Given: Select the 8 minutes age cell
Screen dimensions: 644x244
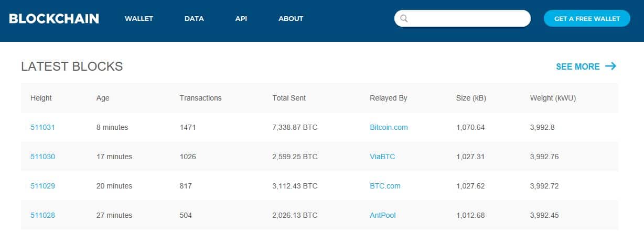Looking at the screenshot, I should [112, 127].
